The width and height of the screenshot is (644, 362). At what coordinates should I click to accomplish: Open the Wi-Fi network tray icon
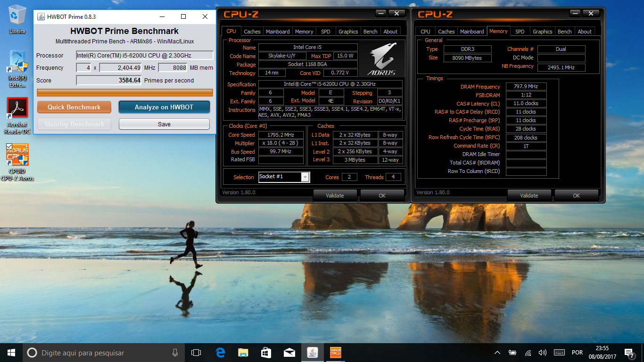pyautogui.click(x=528, y=353)
